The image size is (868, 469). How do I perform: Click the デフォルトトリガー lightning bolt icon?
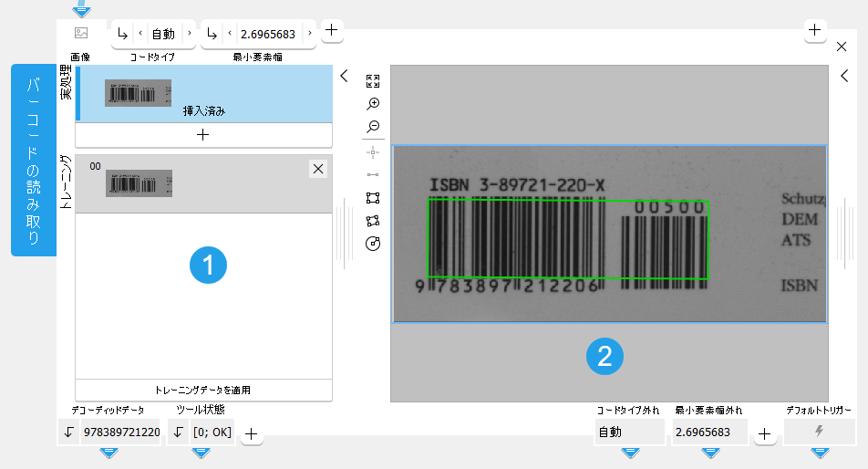(x=819, y=433)
